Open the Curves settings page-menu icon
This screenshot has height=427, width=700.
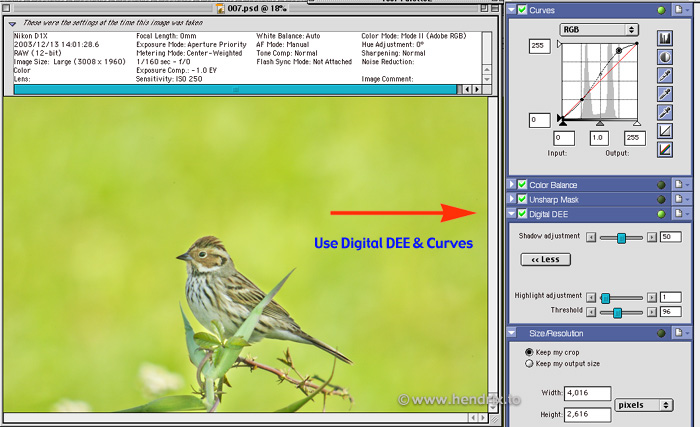click(680, 10)
